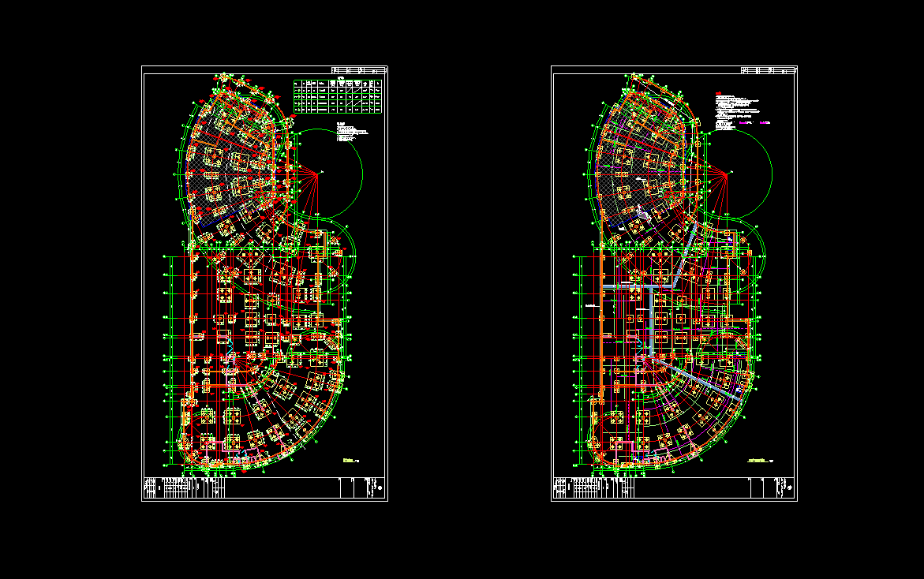Click the green schedule table on left sheet

(338, 95)
